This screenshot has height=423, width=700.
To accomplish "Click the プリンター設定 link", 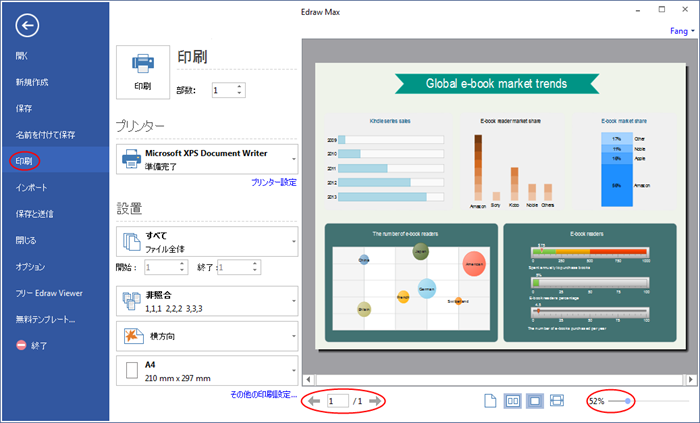I will (x=274, y=182).
